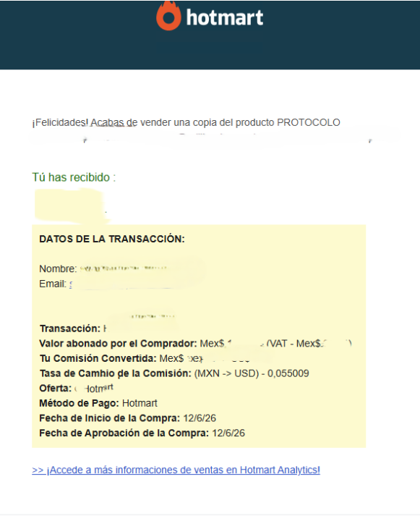Click 'Tasa de Cambio de la Comisión:' label
Viewport: 420px width, 521px height.
tap(116, 373)
